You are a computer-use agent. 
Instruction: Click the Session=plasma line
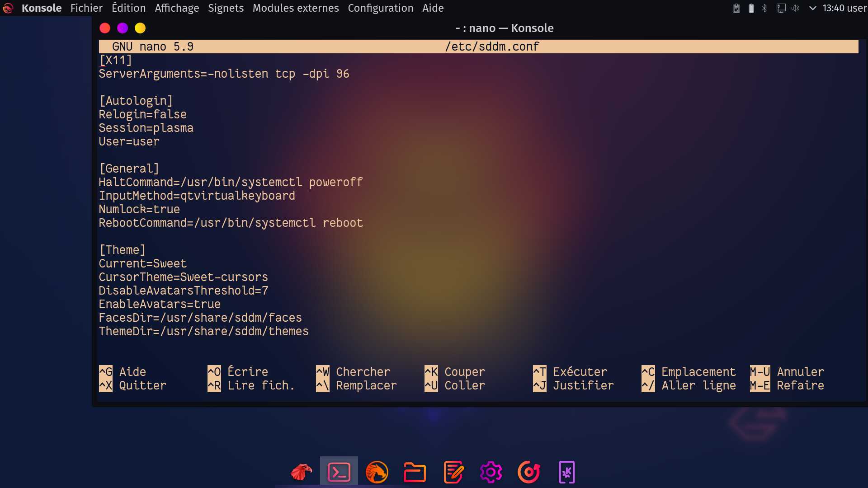click(146, 128)
